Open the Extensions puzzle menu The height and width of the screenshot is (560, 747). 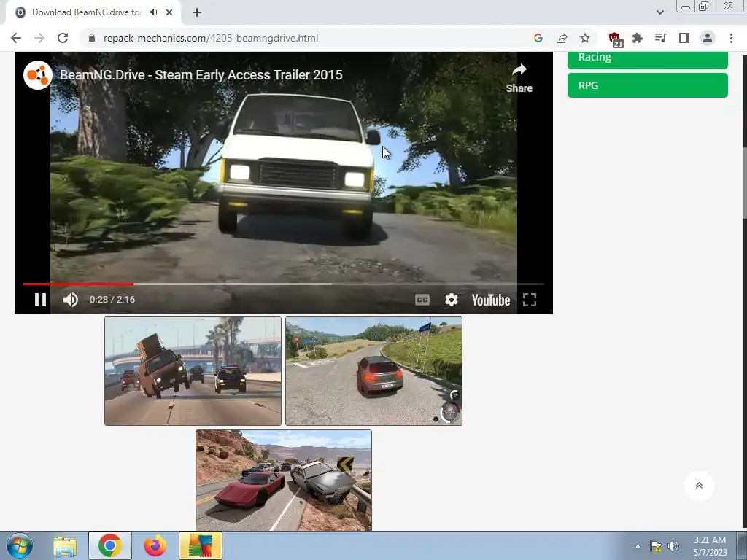[x=638, y=38]
